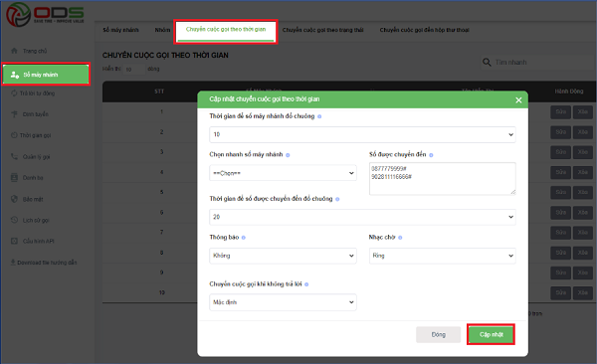Image resolution: width=597 pixels, height=364 pixels.
Task: Click Xóa button in row 10
Action: coord(582,292)
